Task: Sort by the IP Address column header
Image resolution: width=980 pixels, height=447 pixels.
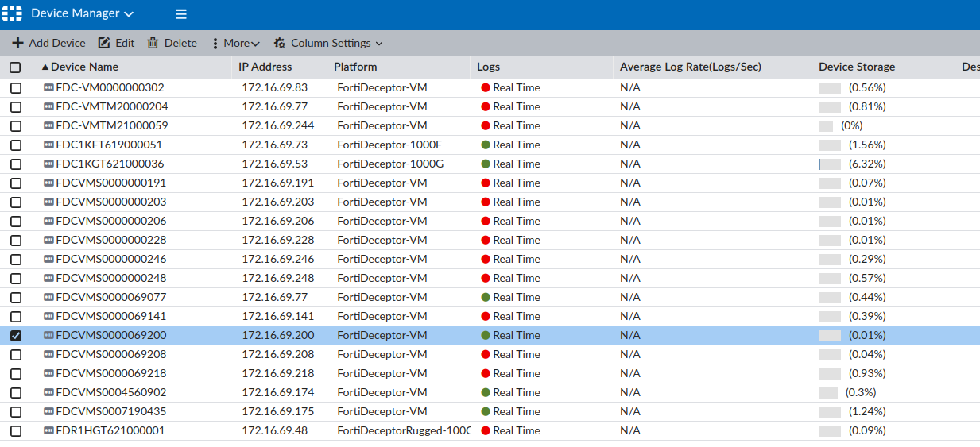Action: [x=265, y=67]
